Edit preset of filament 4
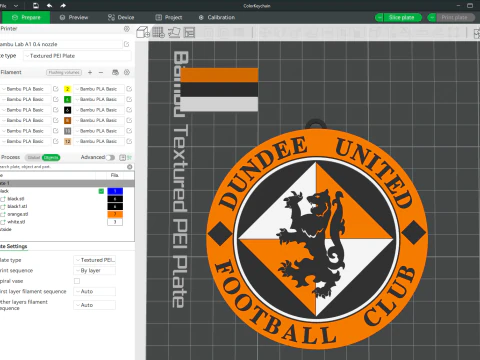Viewport: 480px width, 360px height. (129, 99)
